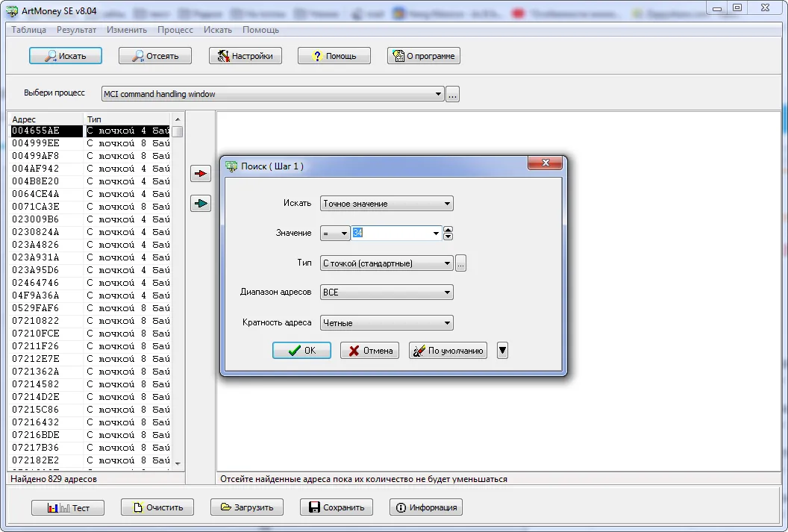The height and width of the screenshot is (532, 788).
Task: Click the Искать search toolbar button
Action: [66, 56]
